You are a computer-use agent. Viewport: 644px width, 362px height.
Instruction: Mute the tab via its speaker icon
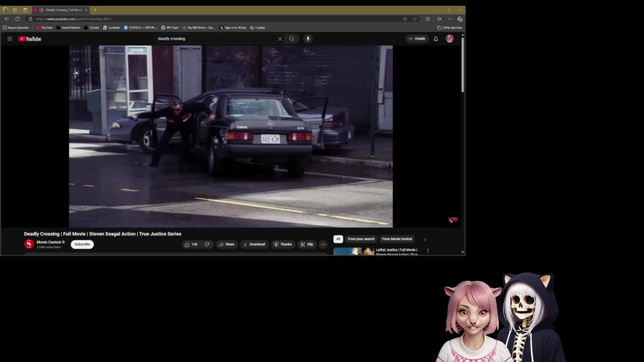(x=41, y=10)
